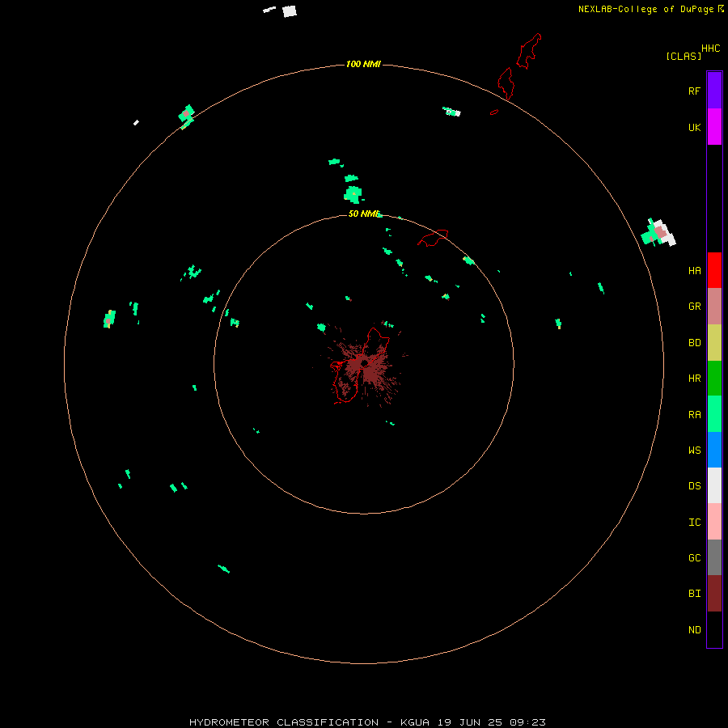Pick the HR dark green legend swatch
728x728 pixels.
point(714,379)
